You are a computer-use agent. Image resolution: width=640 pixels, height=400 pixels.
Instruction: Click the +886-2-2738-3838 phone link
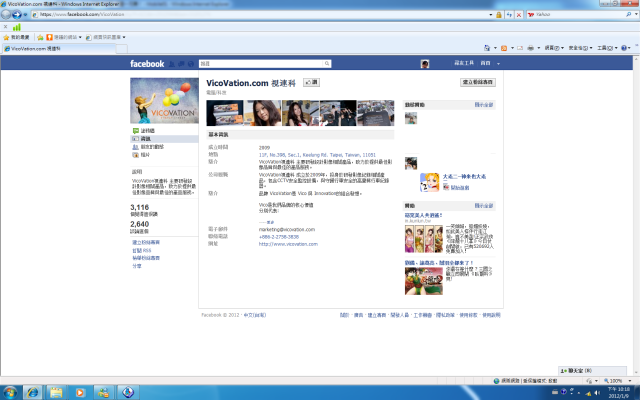pos(279,237)
